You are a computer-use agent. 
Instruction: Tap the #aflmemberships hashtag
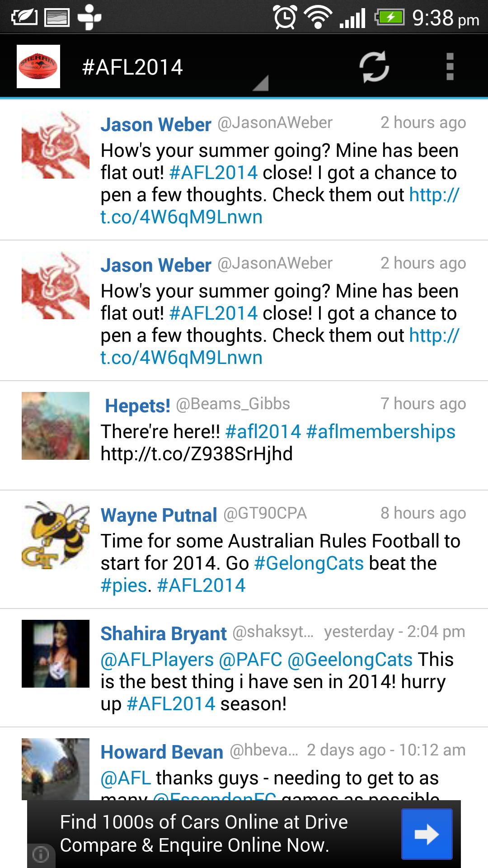point(380,432)
